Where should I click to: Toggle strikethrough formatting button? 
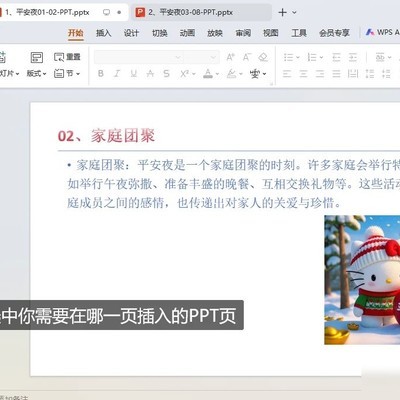click(150, 74)
